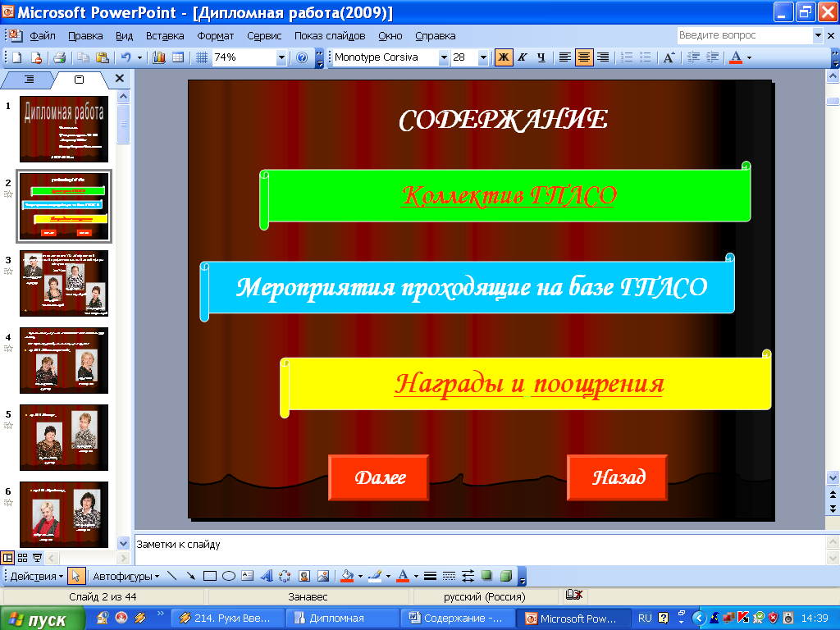This screenshot has width=840, height=630.
Task: Expand Fill Color dropdown arrow
Action: click(x=360, y=577)
